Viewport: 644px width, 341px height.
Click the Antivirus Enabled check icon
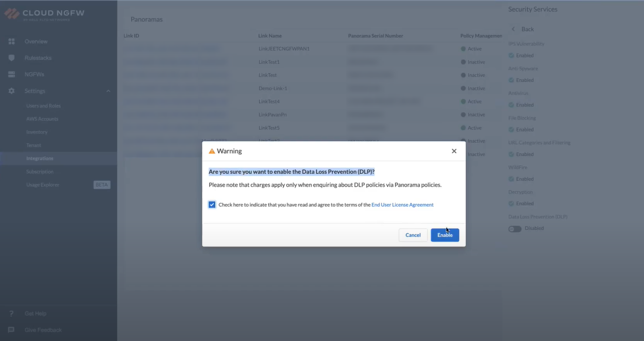511,105
